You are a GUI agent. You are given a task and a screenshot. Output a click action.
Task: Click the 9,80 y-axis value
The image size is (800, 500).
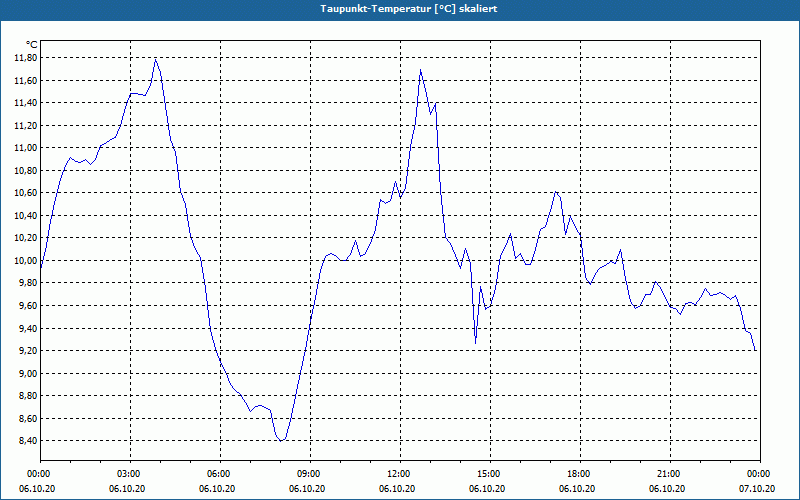(x=28, y=283)
